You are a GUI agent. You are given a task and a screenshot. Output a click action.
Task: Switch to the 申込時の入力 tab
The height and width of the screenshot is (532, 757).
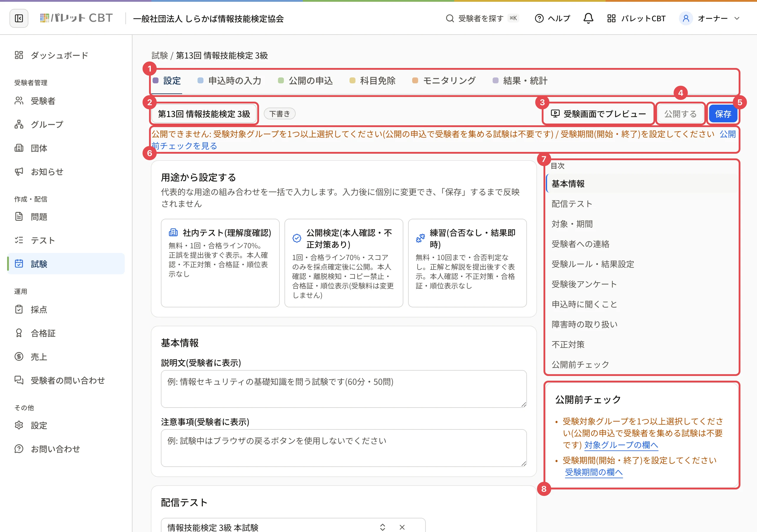click(x=229, y=81)
